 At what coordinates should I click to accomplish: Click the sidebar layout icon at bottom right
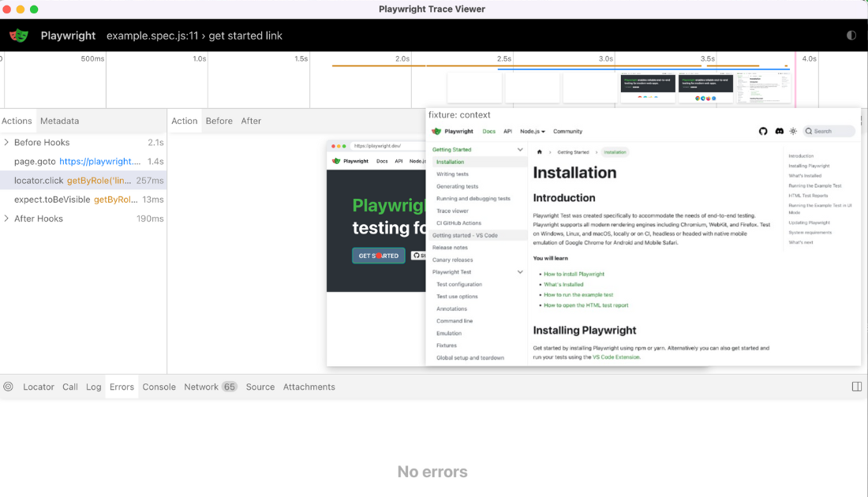859,387
